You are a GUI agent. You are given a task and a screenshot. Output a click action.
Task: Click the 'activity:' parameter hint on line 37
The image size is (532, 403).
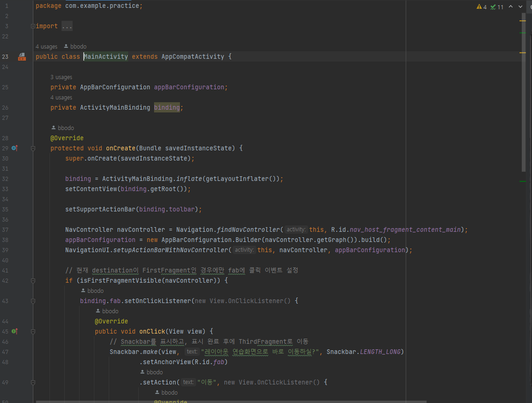pyautogui.click(x=296, y=229)
